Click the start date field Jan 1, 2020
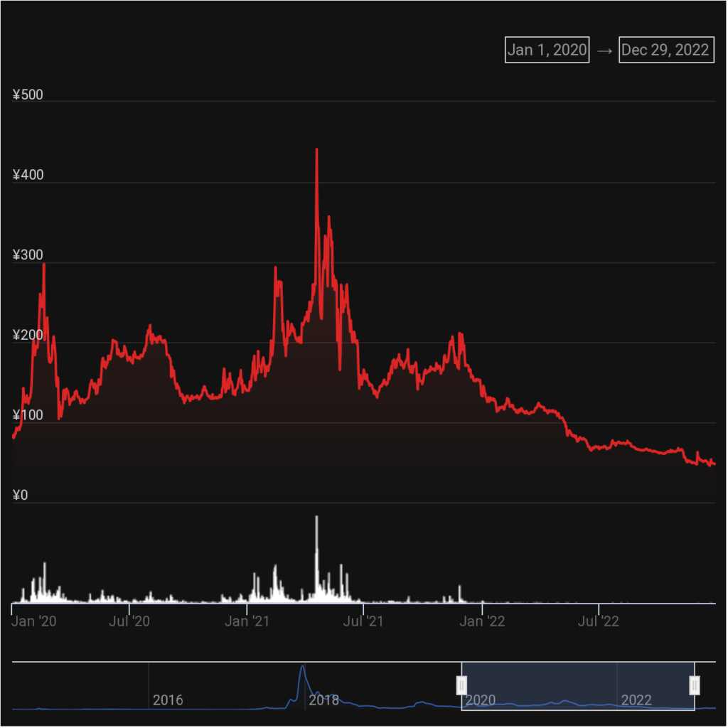 tap(547, 50)
